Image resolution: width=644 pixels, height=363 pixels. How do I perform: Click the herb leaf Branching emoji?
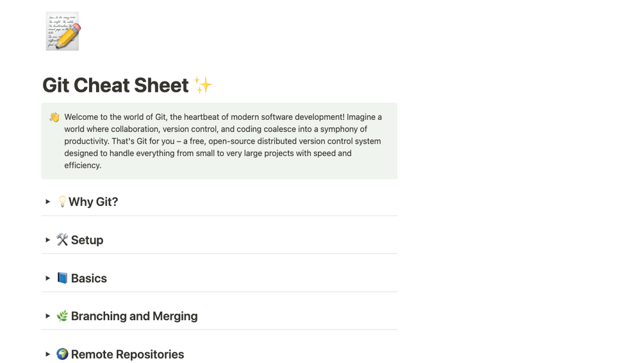pyautogui.click(x=62, y=316)
